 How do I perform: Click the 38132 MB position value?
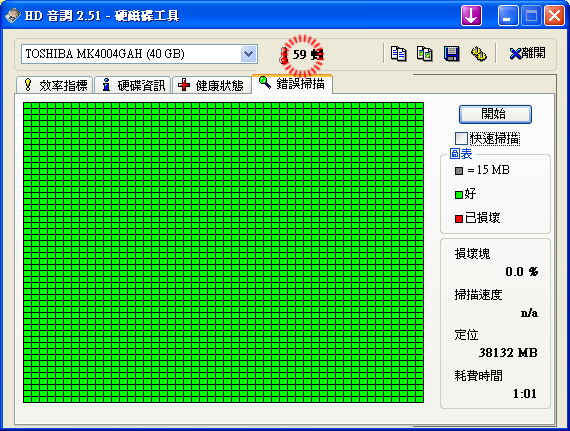pos(508,353)
